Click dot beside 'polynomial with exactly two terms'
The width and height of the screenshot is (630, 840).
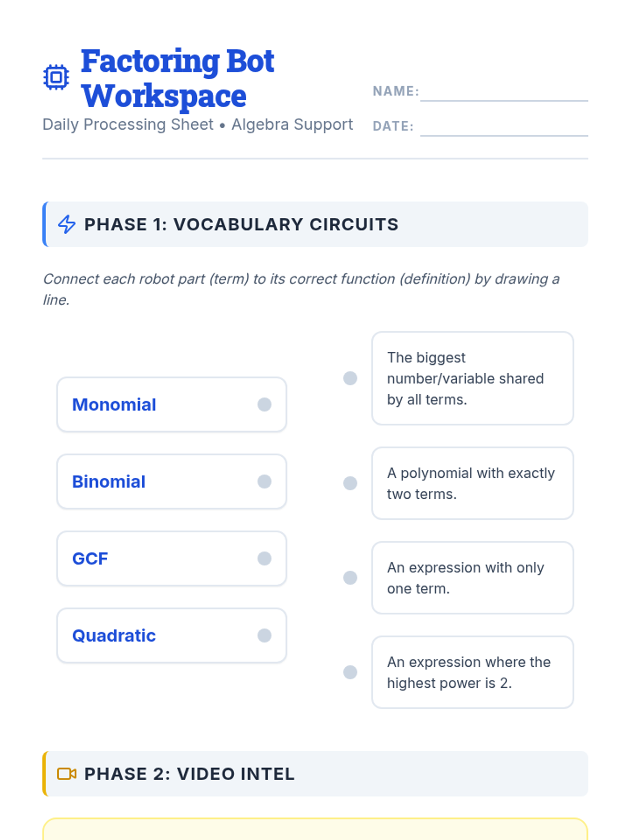click(350, 484)
